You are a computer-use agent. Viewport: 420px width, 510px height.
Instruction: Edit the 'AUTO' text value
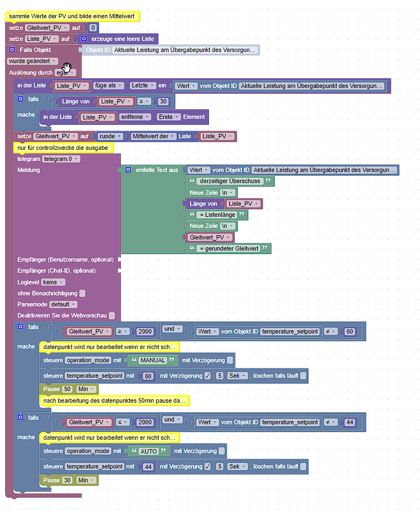pos(149,451)
